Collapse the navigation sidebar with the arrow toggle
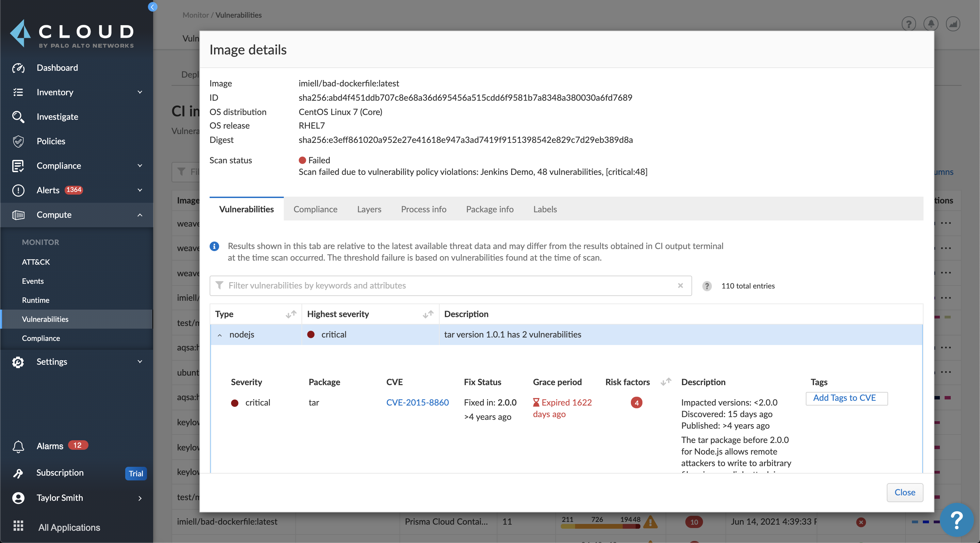Viewport: 980px width, 543px height. tap(152, 7)
